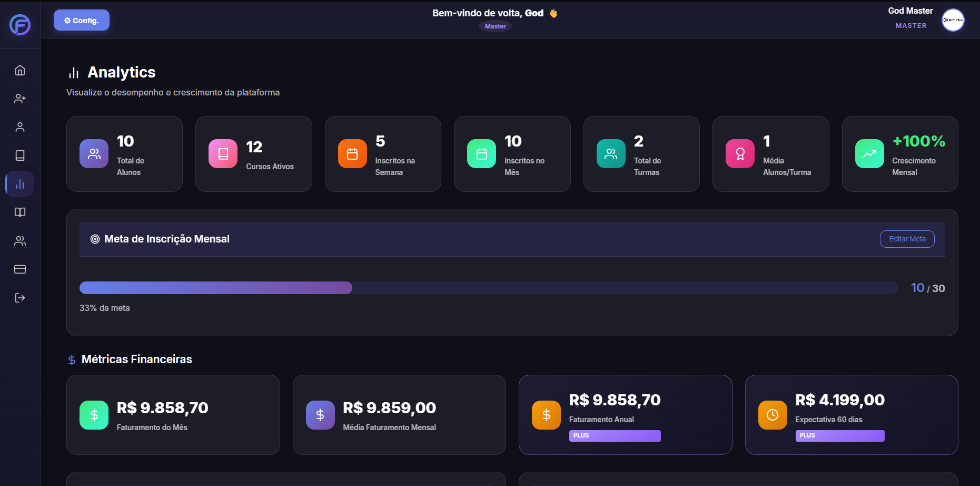Click the God Master profile avatar
Screen dimensions: 980x486
point(953,20)
